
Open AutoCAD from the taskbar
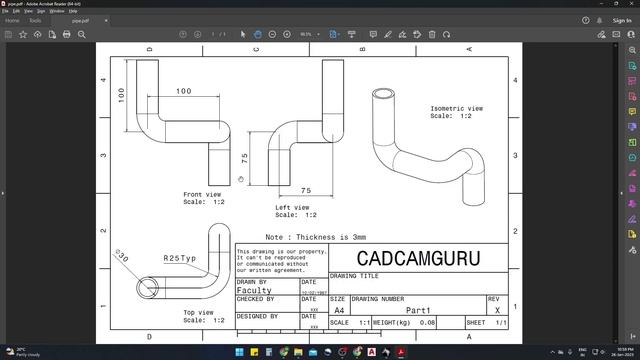point(372,352)
